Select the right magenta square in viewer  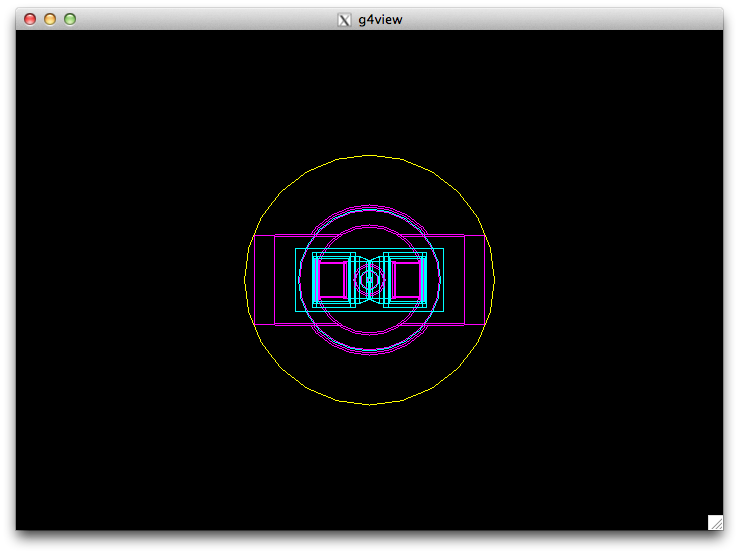(x=407, y=280)
